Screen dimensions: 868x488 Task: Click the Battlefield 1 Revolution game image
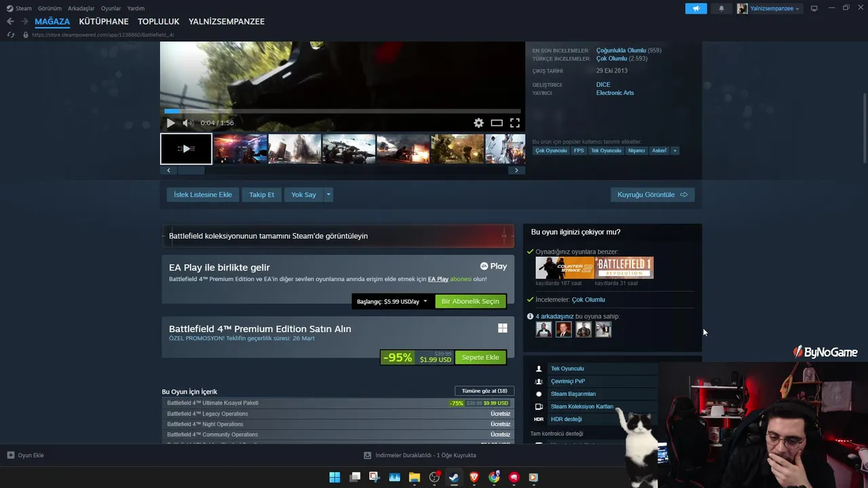pyautogui.click(x=625, y=268)
